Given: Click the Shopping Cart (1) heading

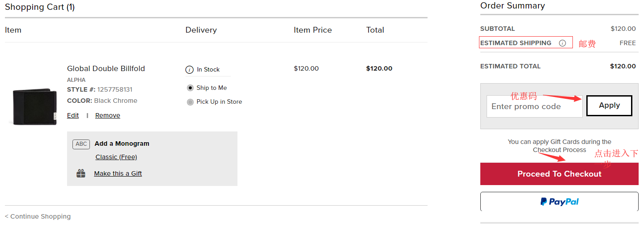Looking at the screenshot, I should [40, 7].
